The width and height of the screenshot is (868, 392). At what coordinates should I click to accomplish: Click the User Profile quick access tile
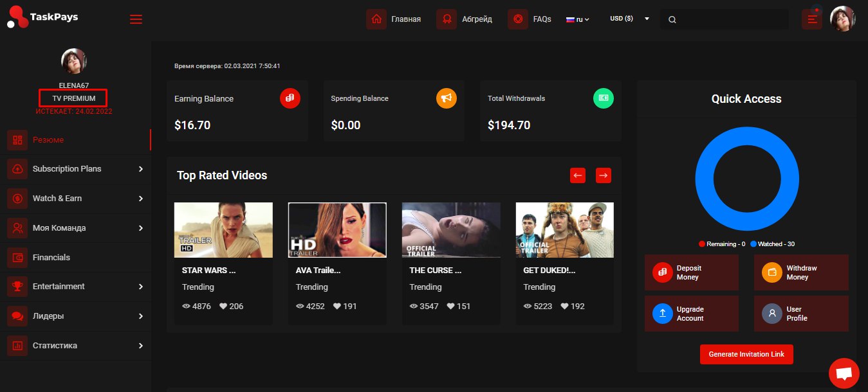pos(801,314)
